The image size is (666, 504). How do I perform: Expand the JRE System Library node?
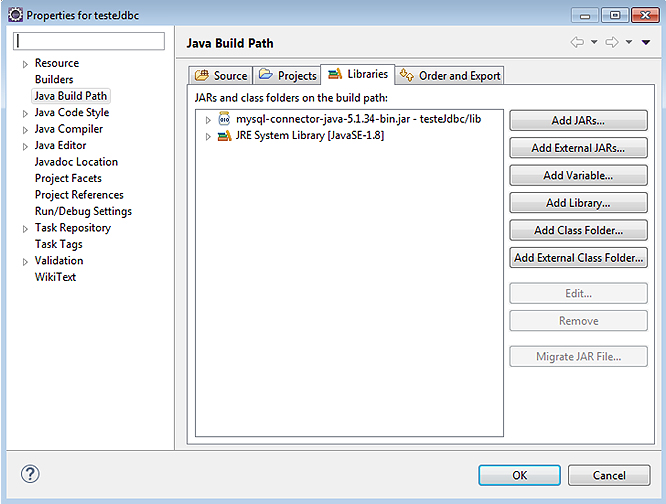point(208,136)
